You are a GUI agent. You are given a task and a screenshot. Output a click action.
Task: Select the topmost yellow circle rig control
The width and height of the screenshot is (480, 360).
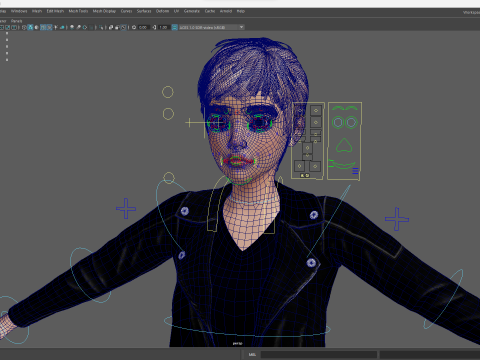coord(168,92)
